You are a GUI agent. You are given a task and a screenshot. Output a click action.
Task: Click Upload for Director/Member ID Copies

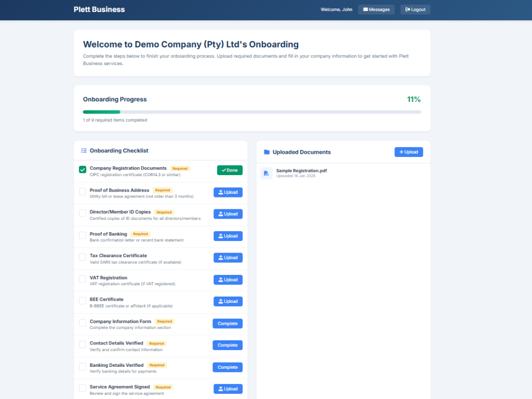click(x=228, y=214)
